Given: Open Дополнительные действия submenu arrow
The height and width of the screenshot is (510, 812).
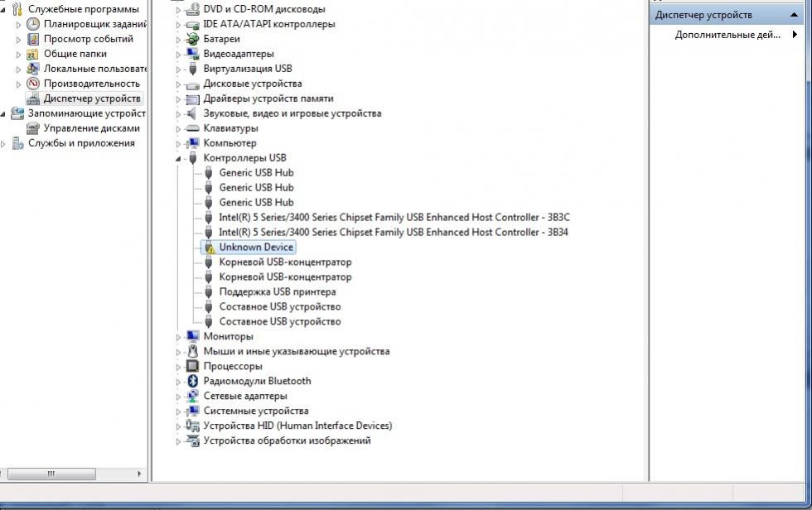Looking at the screenshot, I should click(x=795, y=35).
